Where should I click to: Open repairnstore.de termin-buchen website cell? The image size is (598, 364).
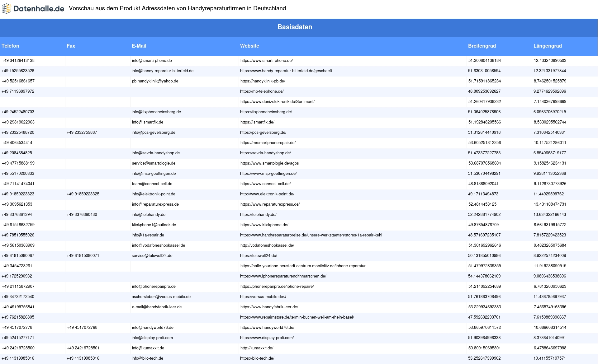[297, 317]
